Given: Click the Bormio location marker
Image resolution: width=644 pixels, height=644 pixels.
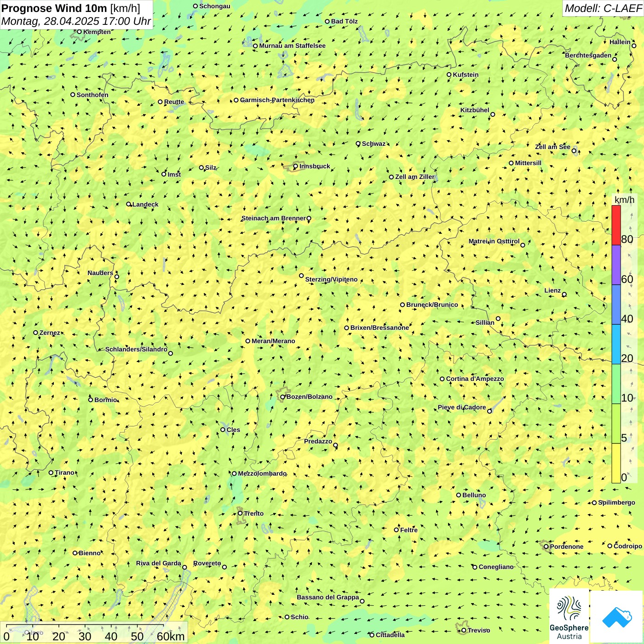Looking at the screenshot, I should (x=91, y=400).
